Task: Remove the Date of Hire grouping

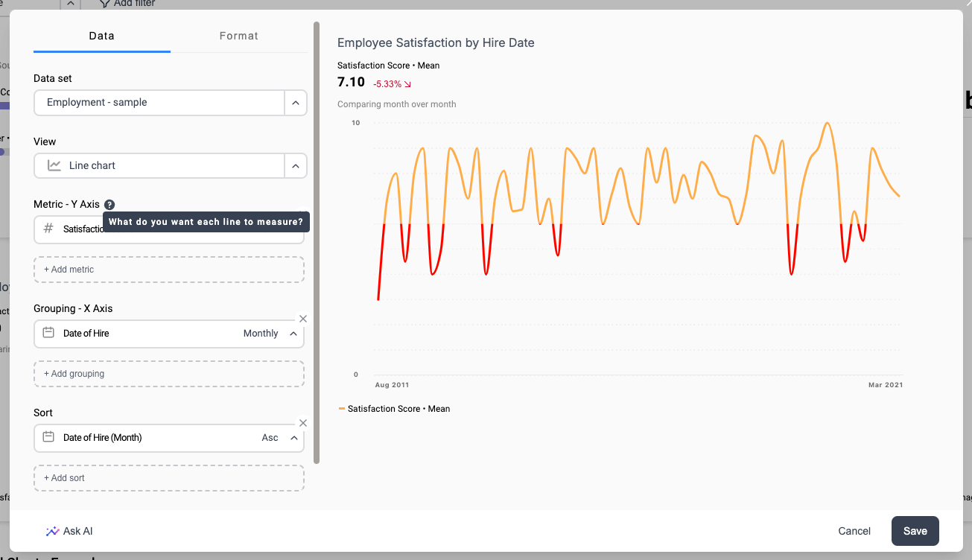Action: tap(303, 318)
